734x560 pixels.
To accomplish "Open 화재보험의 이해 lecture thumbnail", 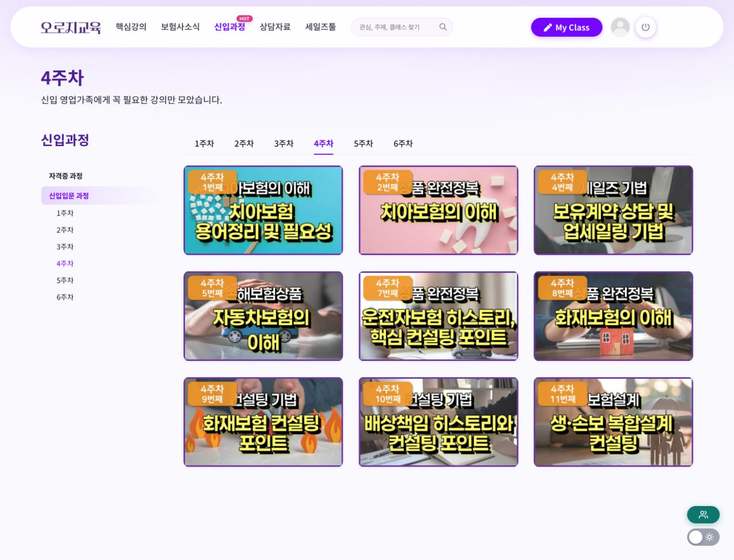I will [x=613, y=316].
